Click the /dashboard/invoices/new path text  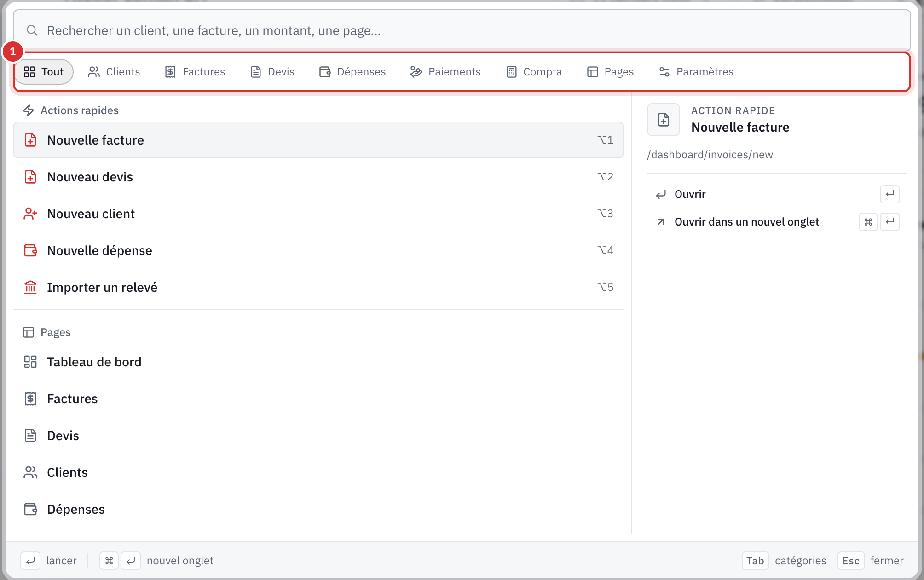pos(710,155)
